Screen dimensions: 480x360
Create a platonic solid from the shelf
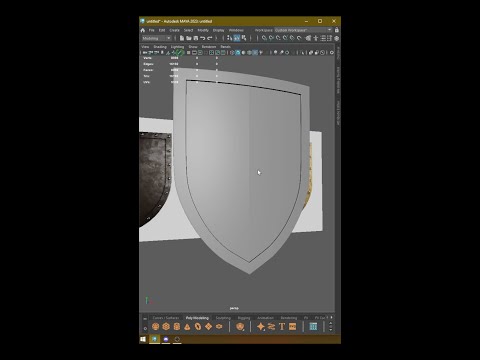240,327
